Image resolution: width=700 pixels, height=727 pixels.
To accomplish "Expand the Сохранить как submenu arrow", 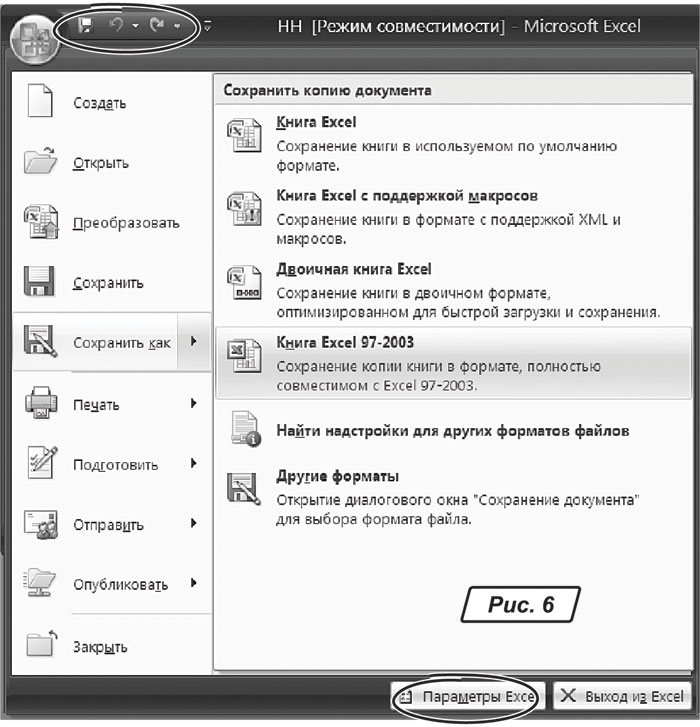I will click(192, 343).
